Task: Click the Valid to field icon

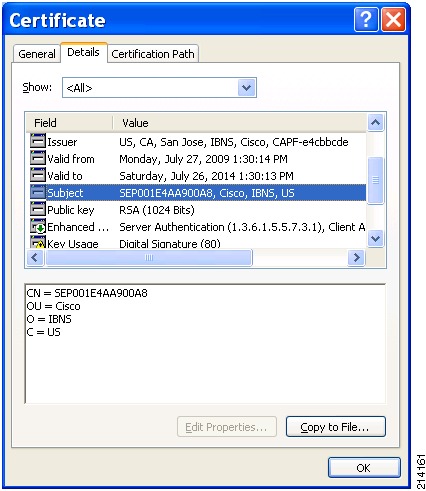Action: (38, 175)
